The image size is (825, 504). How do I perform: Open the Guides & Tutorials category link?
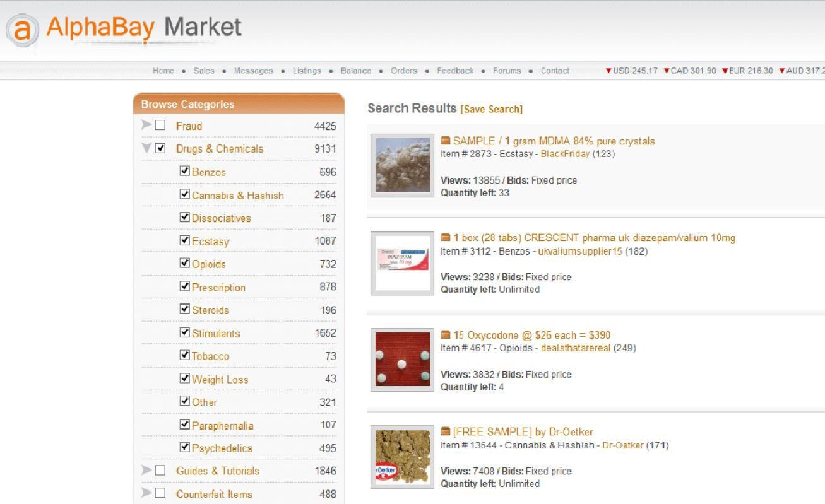(x=217, y=471)
